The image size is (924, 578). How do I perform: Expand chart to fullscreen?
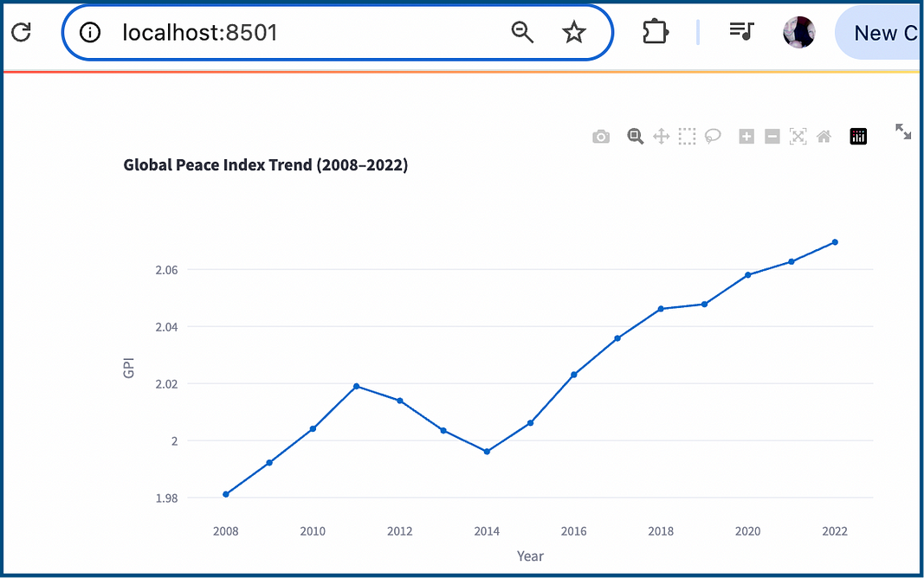903,132
